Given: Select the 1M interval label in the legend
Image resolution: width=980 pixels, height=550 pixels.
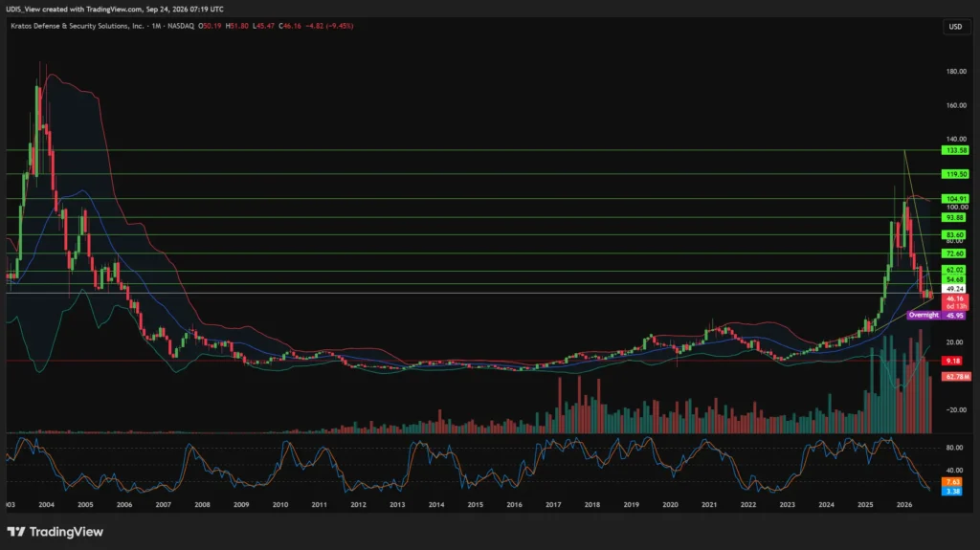Looking at the screenshot, I should pyautogui.click(x=156, y=26).
